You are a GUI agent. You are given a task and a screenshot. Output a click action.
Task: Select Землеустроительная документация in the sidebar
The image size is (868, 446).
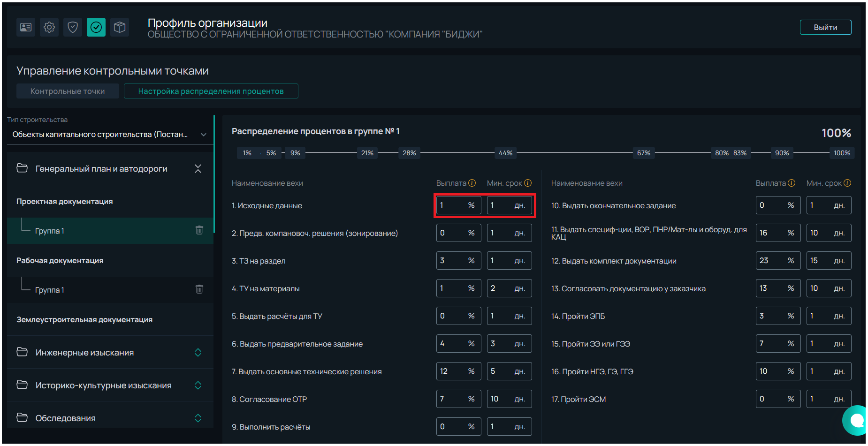84,319
